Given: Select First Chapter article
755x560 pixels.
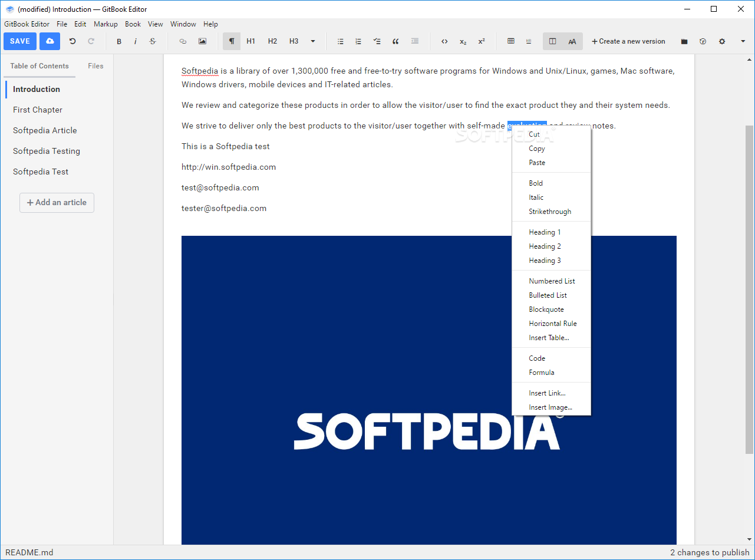Looking at the screenshot, I should click(x=38, y=110).
